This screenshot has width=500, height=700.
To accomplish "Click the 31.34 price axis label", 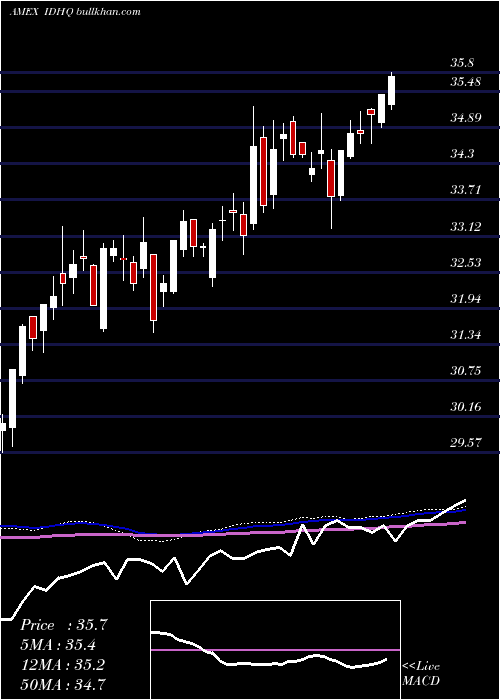I will coord(465,335).
